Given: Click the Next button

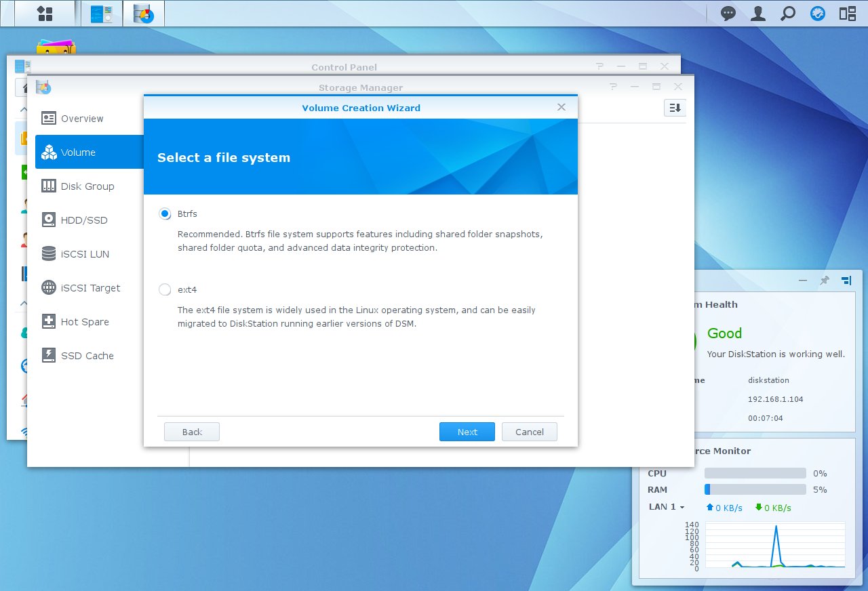Looking at the screenshot, I should [x=467, y=432].
